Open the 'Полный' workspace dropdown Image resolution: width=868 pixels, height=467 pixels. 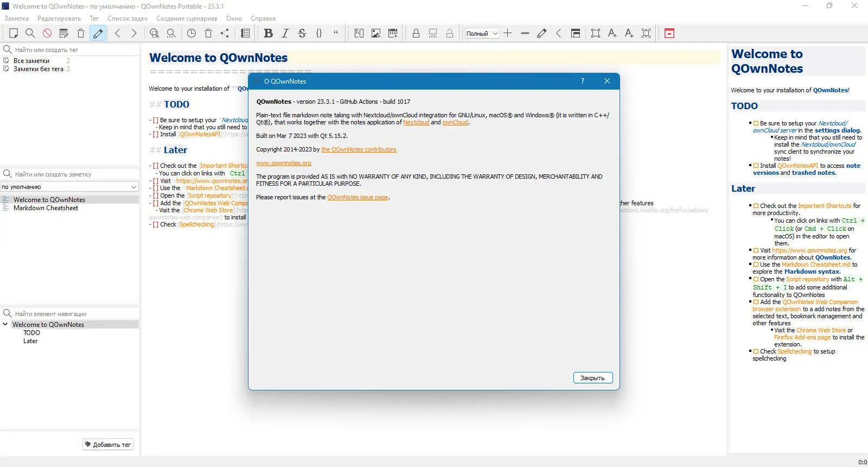point(482,33)
